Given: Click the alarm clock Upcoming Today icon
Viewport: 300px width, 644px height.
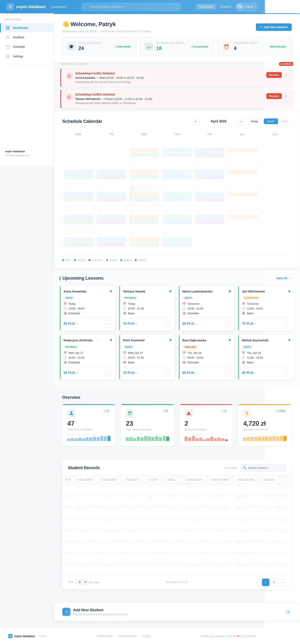Looking at the screenshot, I should click(226, 46).
